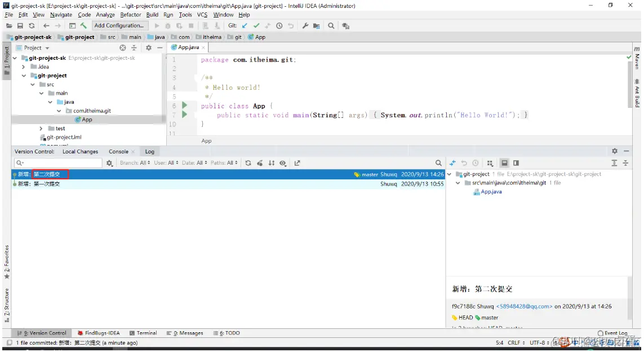
Task: Open the User: All filter dropdown
Action: tap(166, 163)
